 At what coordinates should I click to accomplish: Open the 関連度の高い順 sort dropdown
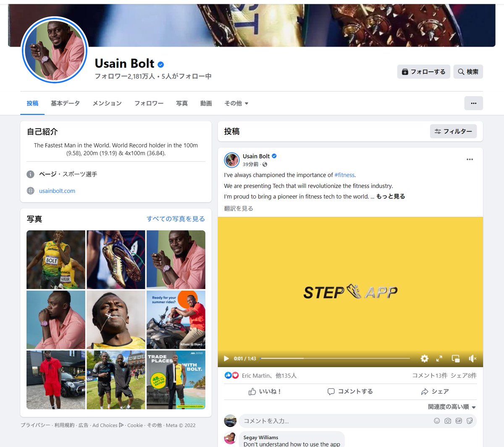452,407
